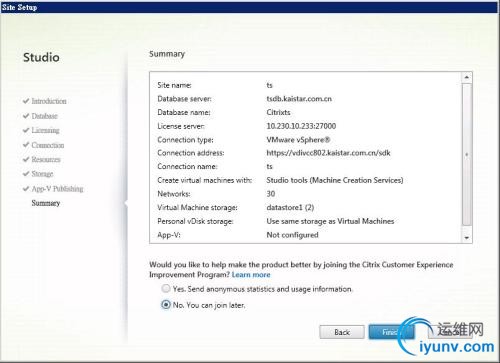The width and height of the screenshot is (500, 363).
Task: Go to previous step with Back button
Action: (342, 332)
